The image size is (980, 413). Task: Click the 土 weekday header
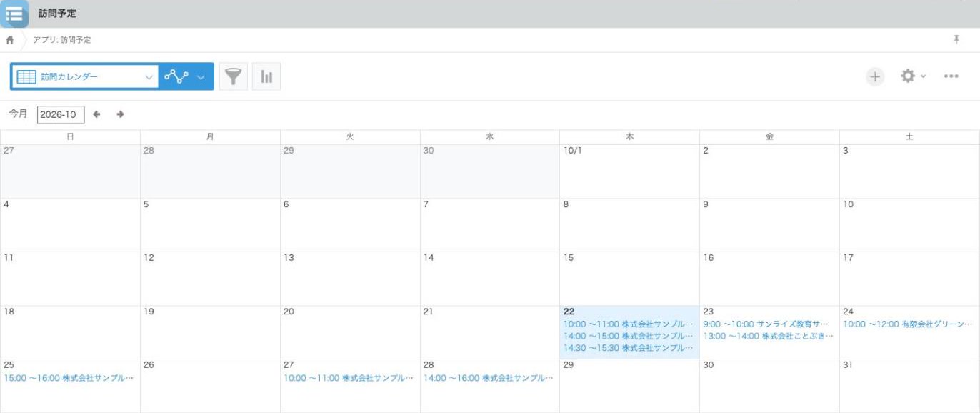click(x=909, y=136)
